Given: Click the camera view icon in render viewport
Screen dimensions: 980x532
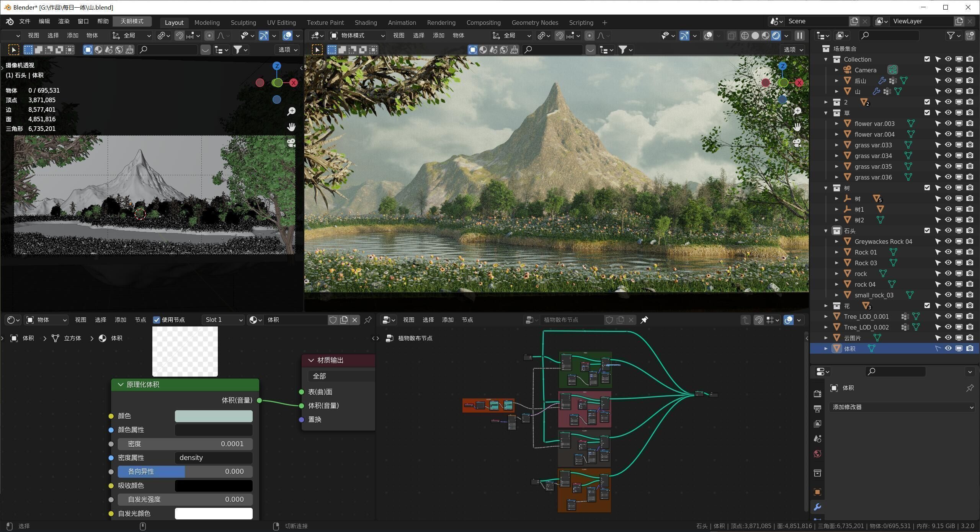Looking at the screenshot, I should pyautogui.click(x=797, y=143).
